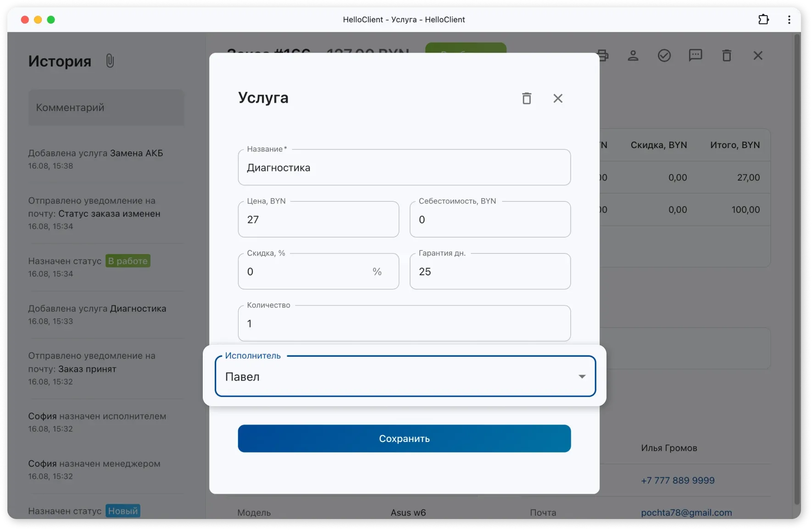This screenshot has height=530, width=812.
Task: Close the Услуга dialog with the X
Action: pyautogui.click(x=558, y=98)
